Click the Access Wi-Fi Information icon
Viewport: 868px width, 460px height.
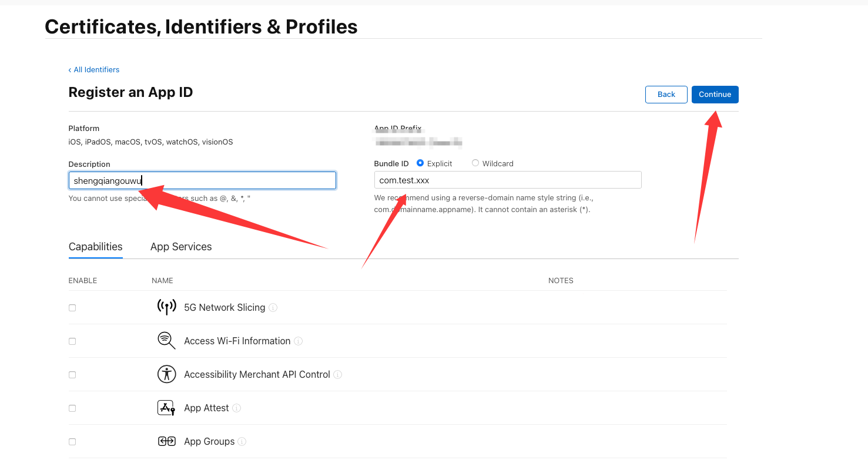pos(167,341)
